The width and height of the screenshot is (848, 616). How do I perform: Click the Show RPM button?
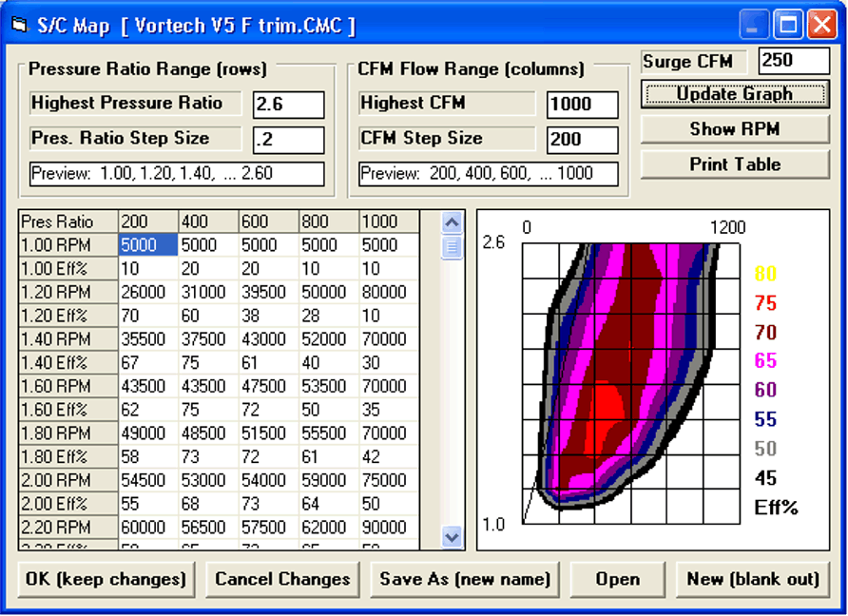pos(735,129)
